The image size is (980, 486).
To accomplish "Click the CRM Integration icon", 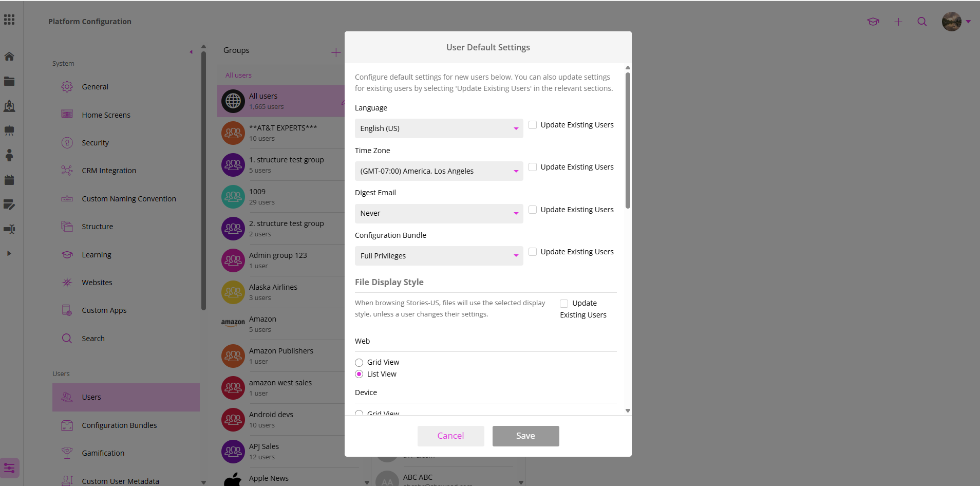I will coord(67,171).
